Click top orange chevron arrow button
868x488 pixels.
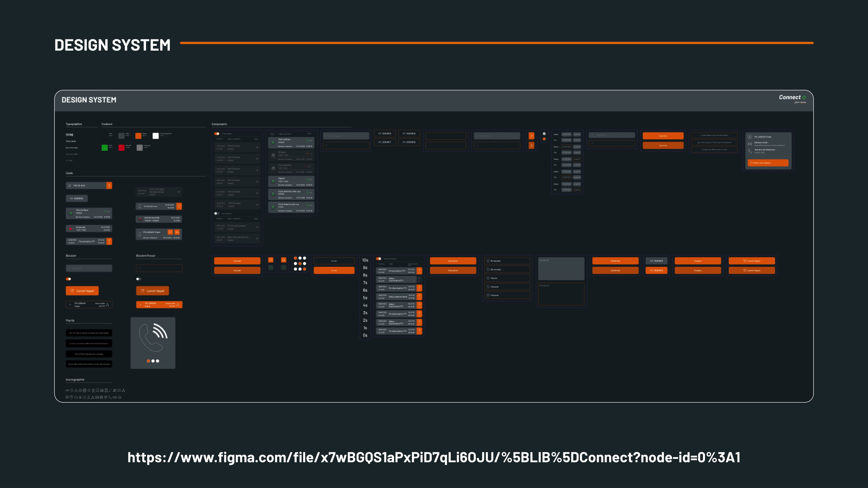(531, 136)
